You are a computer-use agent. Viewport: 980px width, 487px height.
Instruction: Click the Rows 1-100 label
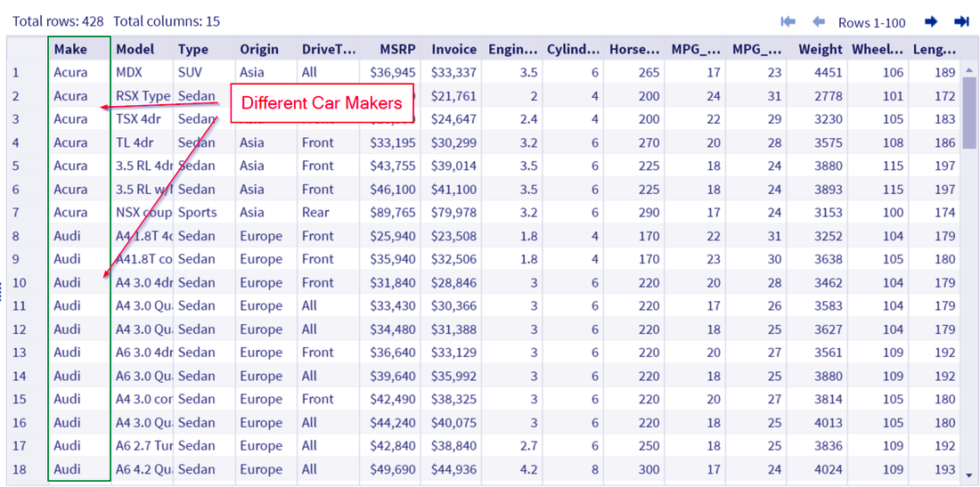tap(872, 22)
